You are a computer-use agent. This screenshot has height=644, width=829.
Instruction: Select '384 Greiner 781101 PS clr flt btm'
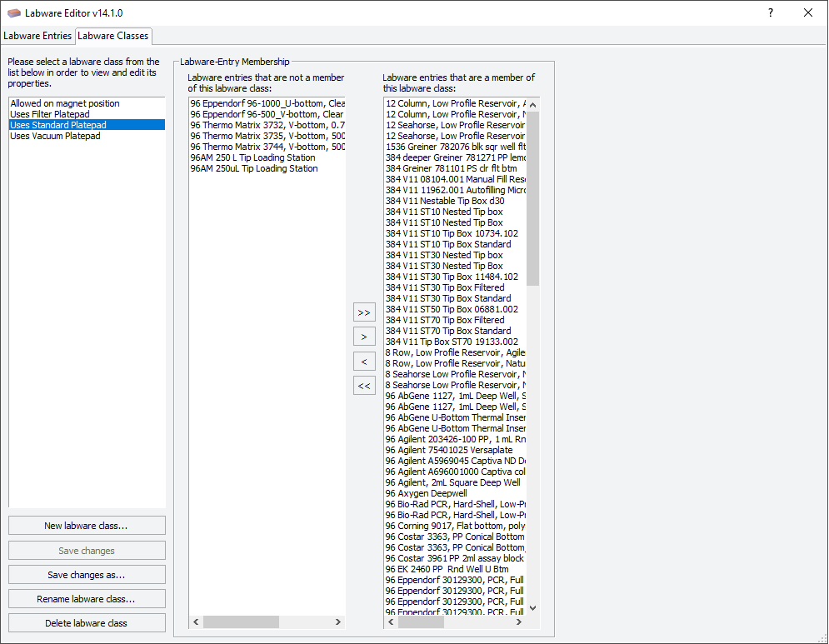(x=455, y=168)
